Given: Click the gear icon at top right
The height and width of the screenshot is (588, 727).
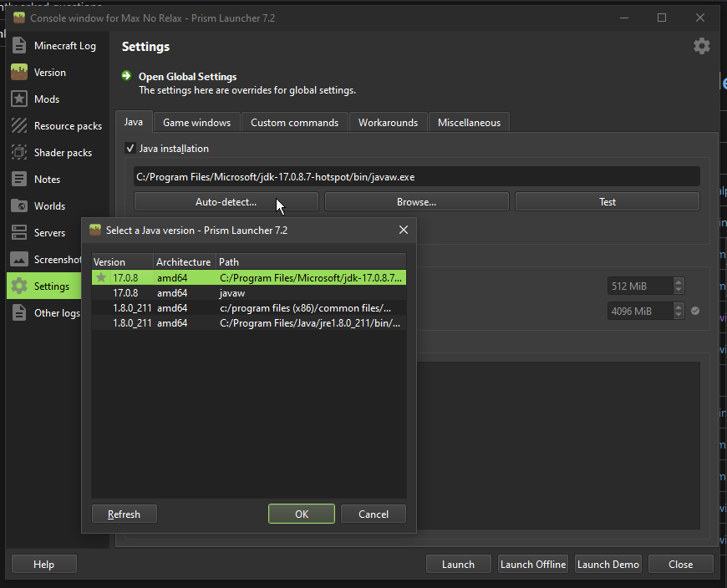Looking at the screenshot, I should click(701, 46).
